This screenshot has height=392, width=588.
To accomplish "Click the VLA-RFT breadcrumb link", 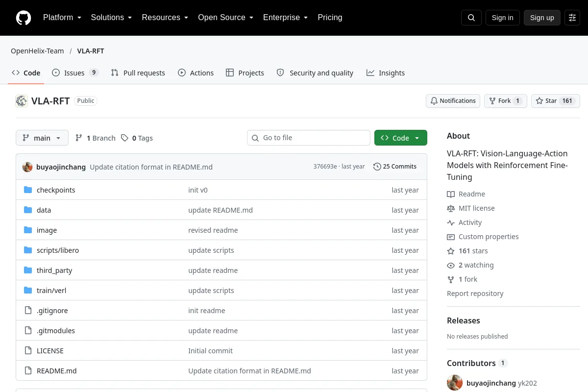I will pyautogui.click(x=91, y=51).
